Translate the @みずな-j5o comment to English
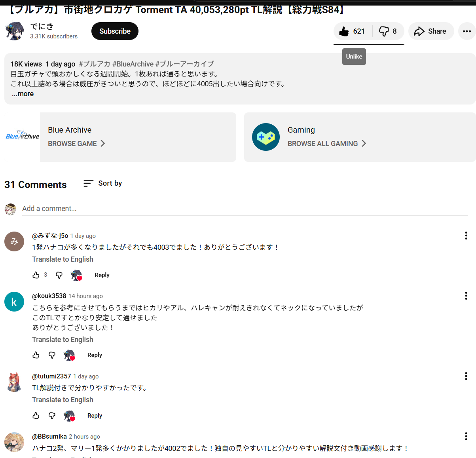The height and width of the screenshot is (458, 476). pos(63,259)
